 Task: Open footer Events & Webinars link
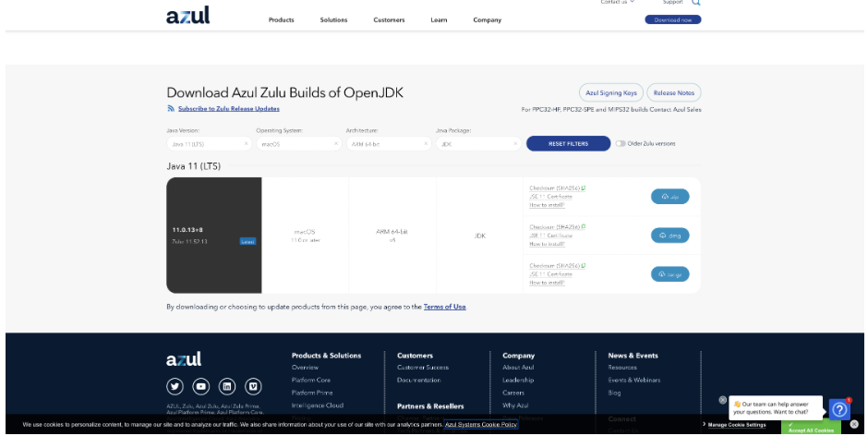pos(634,380)
